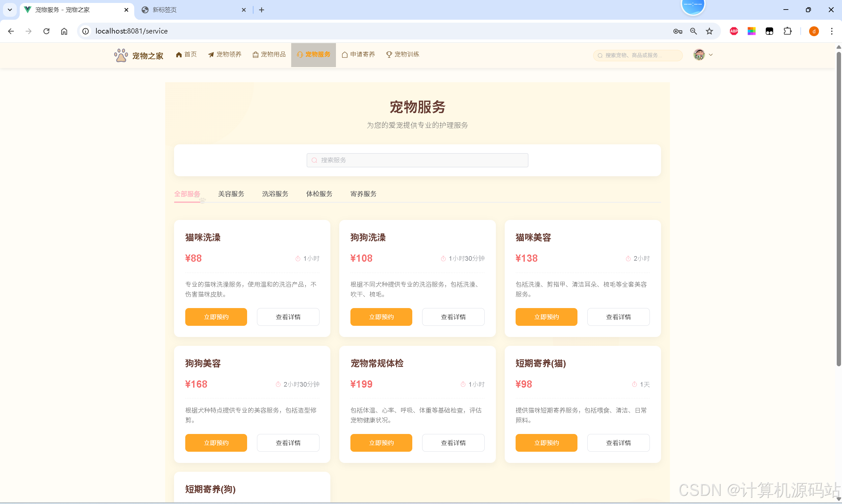This screenshot has width=842, height=504.
Task: Close the 新标签页 tab
Action: point(243,10)
